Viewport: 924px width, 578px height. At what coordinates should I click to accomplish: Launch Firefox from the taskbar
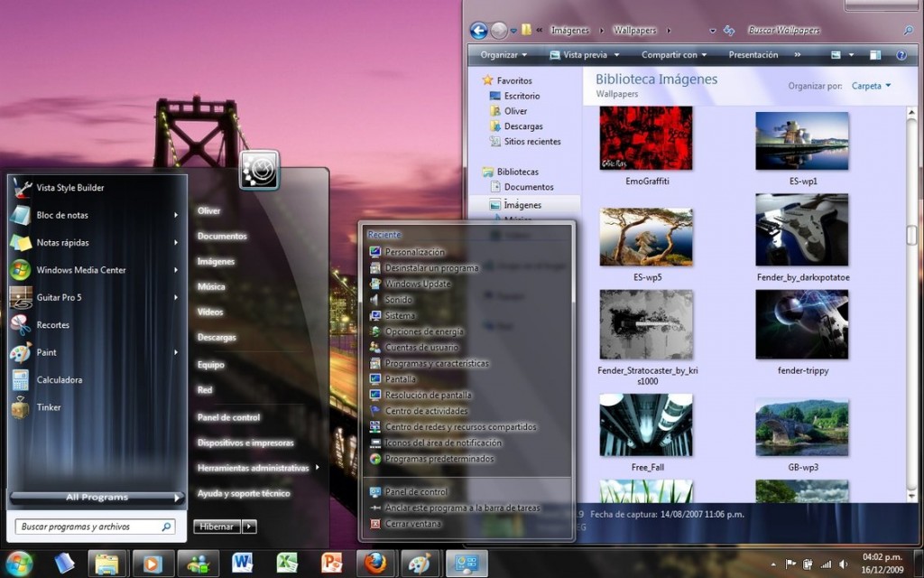coord(374,564)
